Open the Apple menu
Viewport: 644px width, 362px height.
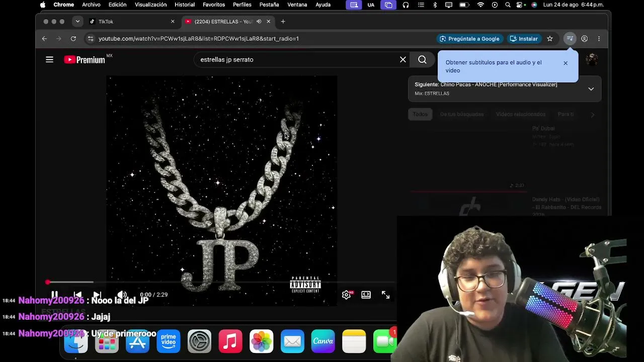[x=43, y=5]
